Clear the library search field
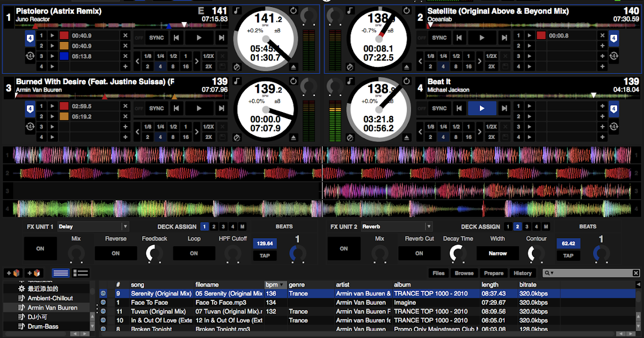This screenshot has height=338, width=644. pos(636,273)
